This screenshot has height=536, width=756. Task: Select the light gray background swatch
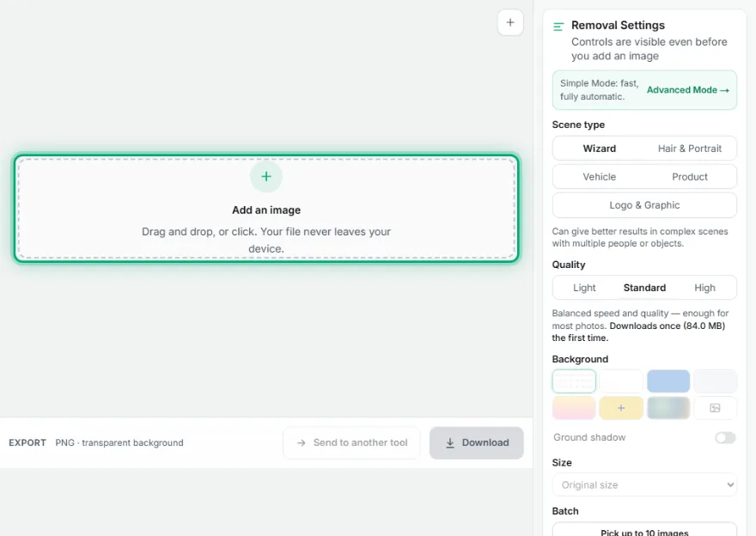point(715,381)
